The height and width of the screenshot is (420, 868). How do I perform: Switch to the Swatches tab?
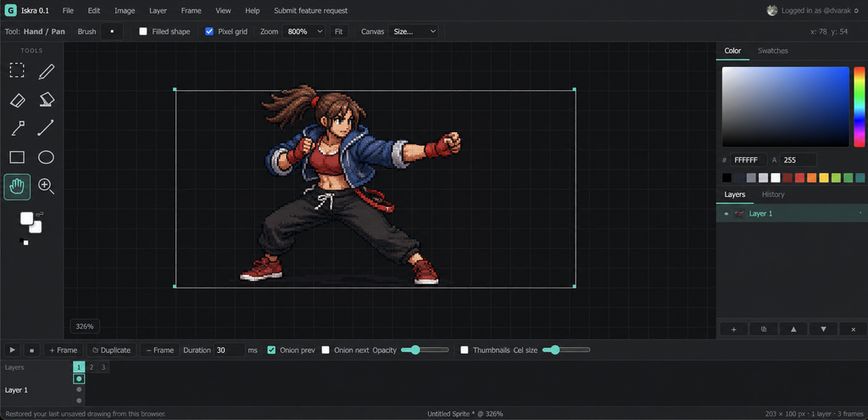[x=773, y=50]
